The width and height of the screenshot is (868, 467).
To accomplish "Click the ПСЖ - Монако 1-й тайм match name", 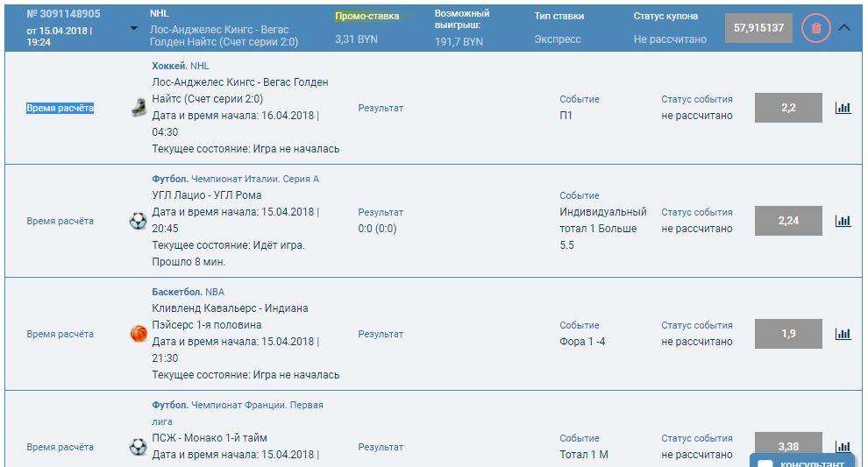I will click(210, 438).
